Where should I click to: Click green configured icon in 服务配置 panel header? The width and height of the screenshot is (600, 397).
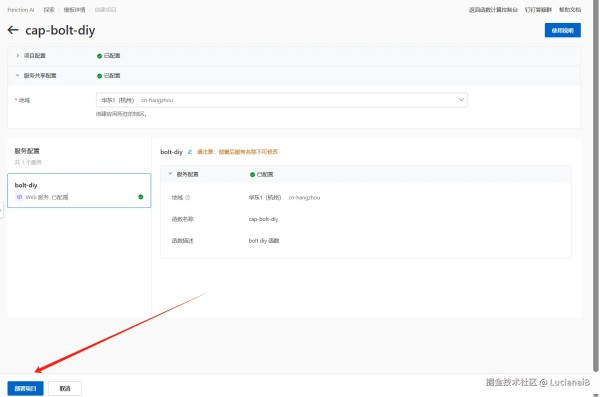pyautogui.click(x=252, y=175)
